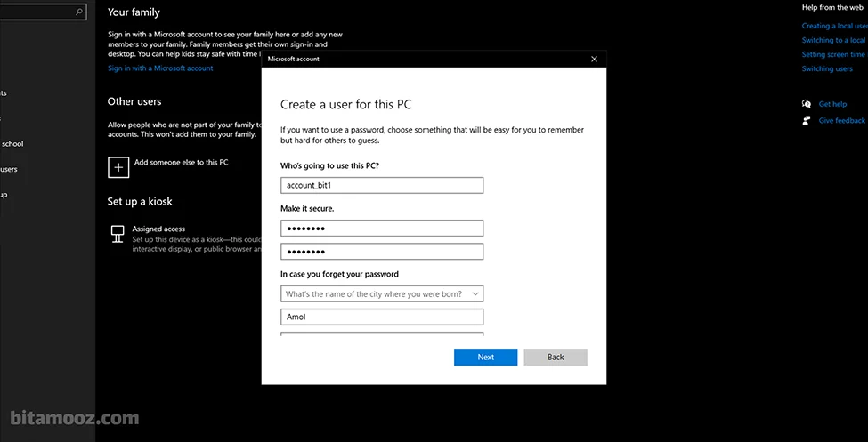Open the Switching users help link
The image size is (868, 442).
pos(827,68)
